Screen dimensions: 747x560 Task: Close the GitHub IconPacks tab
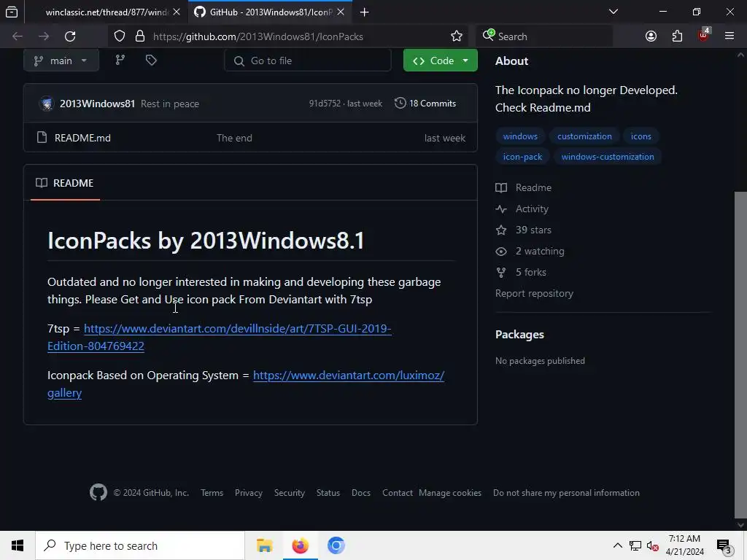tap(341, 12)
